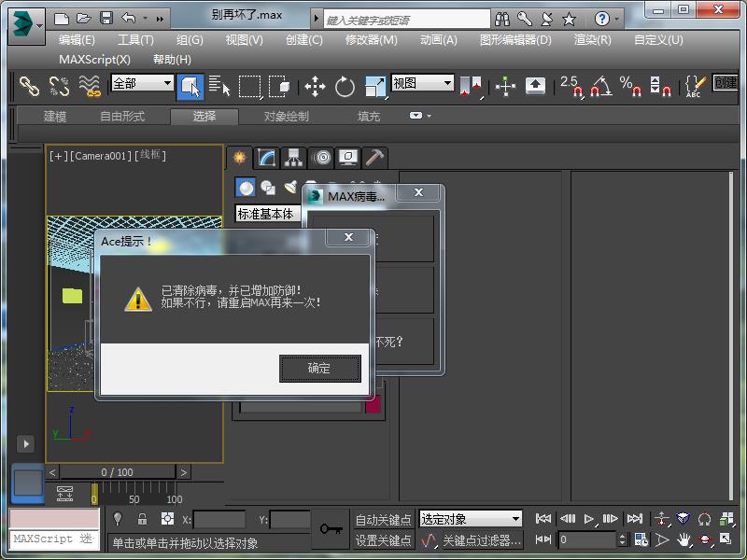The image size is (747, 560).
Task: Click the binoculars search icon
Action: coord(502,19)
